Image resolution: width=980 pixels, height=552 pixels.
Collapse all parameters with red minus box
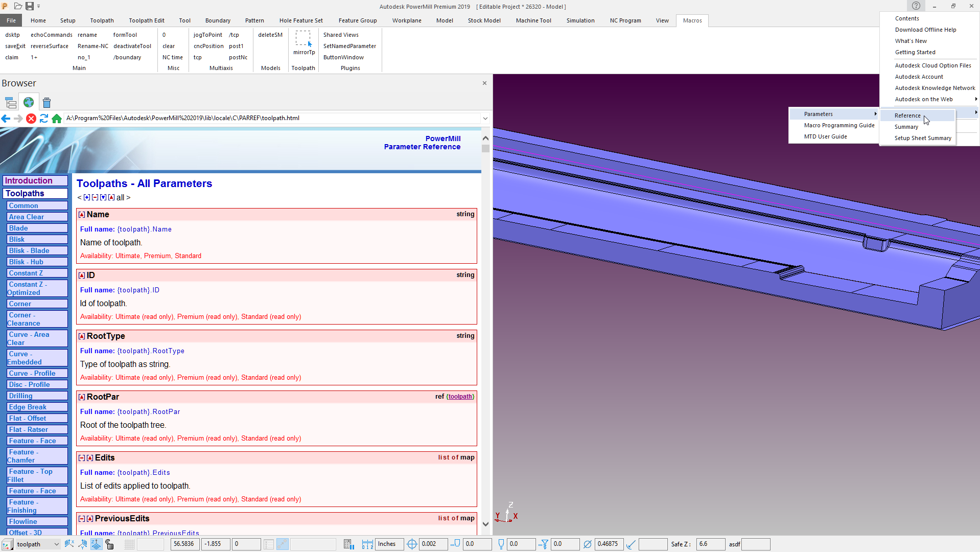[95, 197]
